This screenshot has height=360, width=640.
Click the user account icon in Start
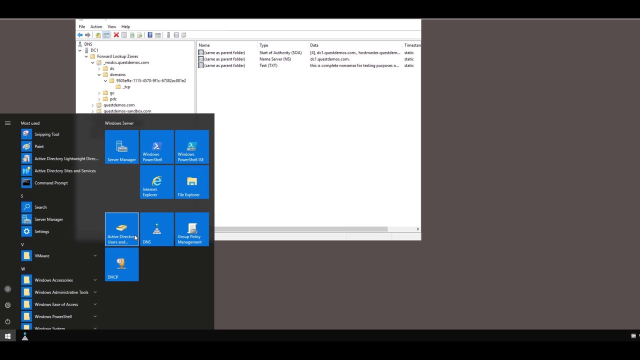8,289
